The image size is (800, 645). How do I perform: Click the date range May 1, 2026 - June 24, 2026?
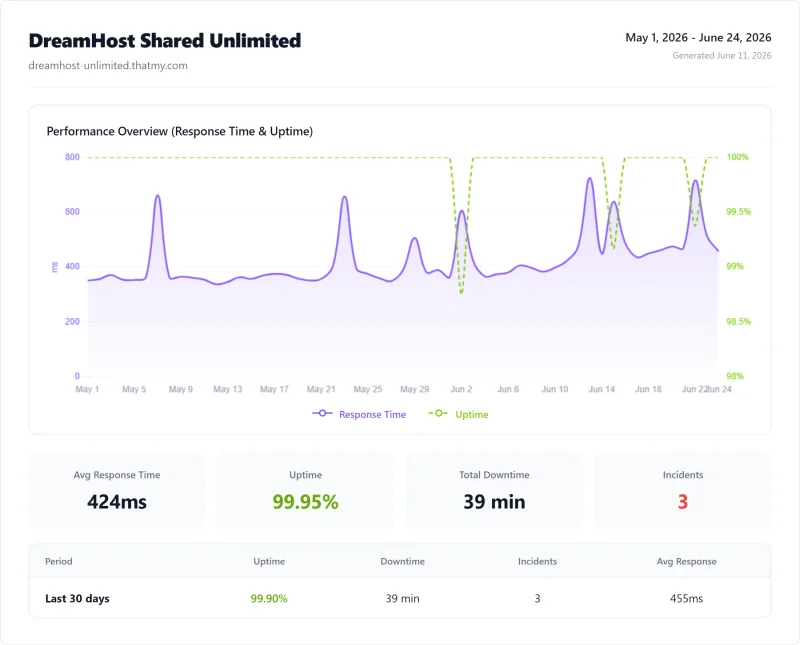(698, 38)
